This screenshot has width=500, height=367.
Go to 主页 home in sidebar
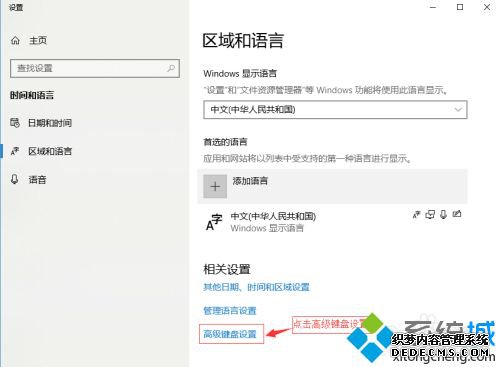[29, 41]
